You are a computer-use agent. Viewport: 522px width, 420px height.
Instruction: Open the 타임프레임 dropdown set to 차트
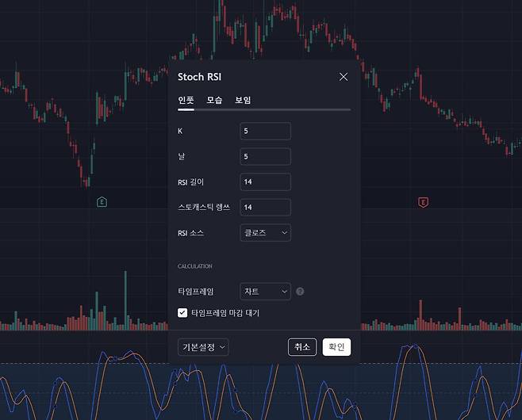point(265,292)
